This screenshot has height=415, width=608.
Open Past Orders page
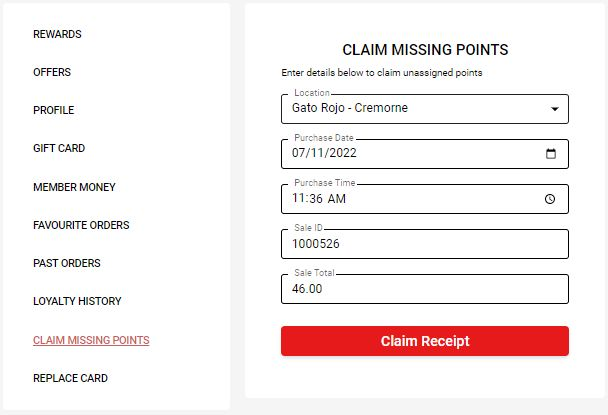point(67,263)
